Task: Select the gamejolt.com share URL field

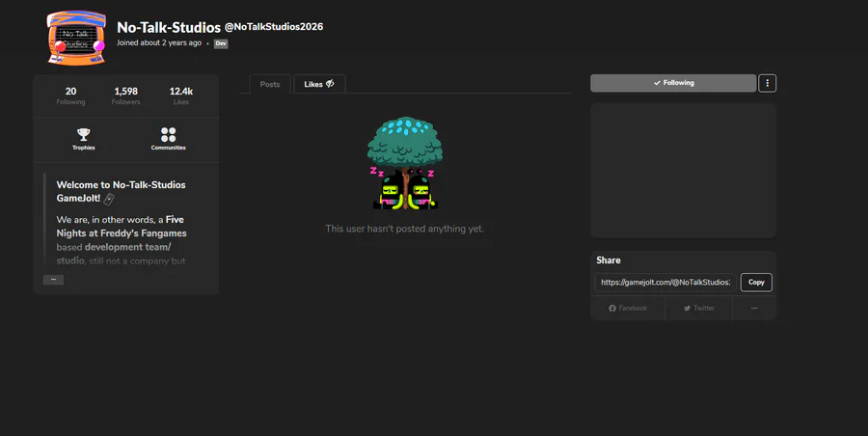Action: pyautogui.click(x=665, y=282)
